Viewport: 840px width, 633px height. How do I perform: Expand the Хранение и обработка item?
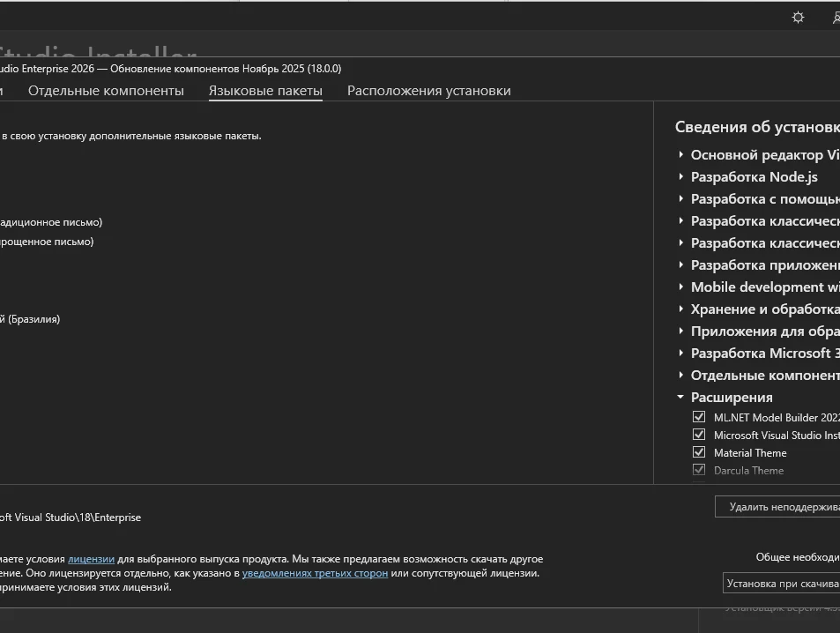point(680,309)
